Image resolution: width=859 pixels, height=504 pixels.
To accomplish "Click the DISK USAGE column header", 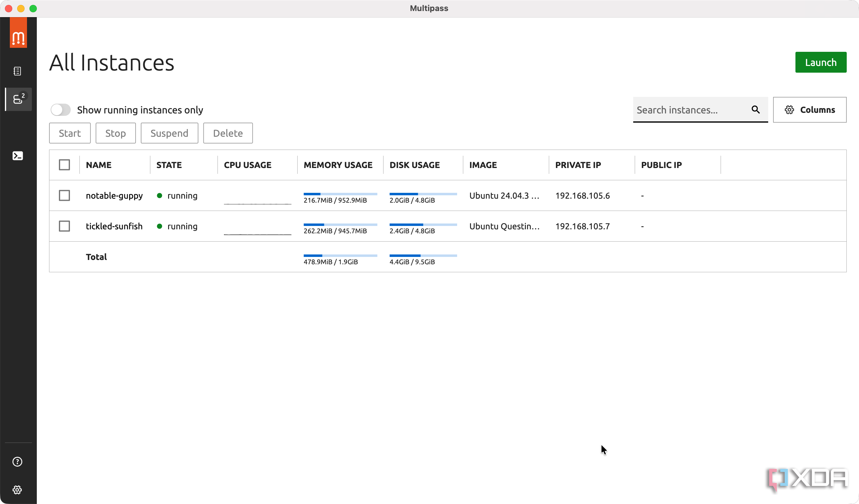I will click(415, 165).
